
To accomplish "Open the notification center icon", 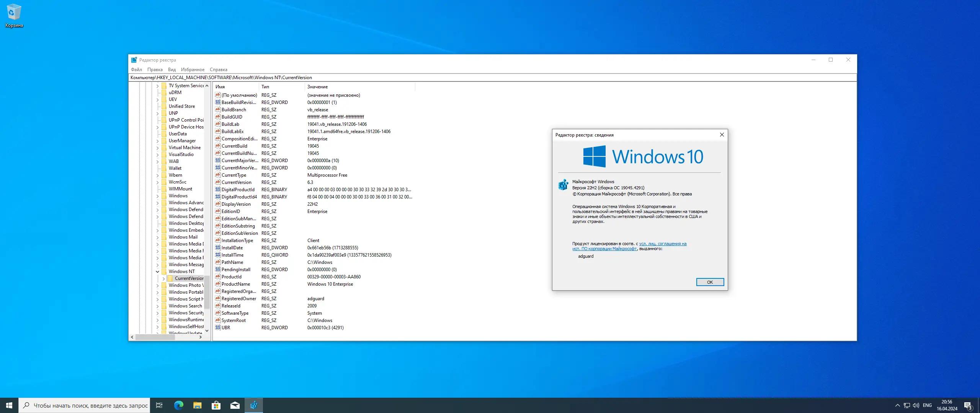I will point(968,405).
